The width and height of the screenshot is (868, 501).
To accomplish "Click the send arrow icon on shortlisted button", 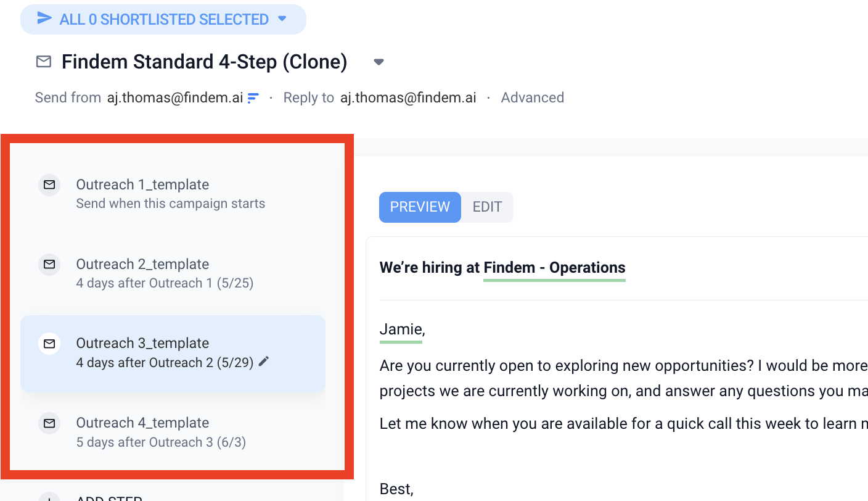I will [44, 19].
